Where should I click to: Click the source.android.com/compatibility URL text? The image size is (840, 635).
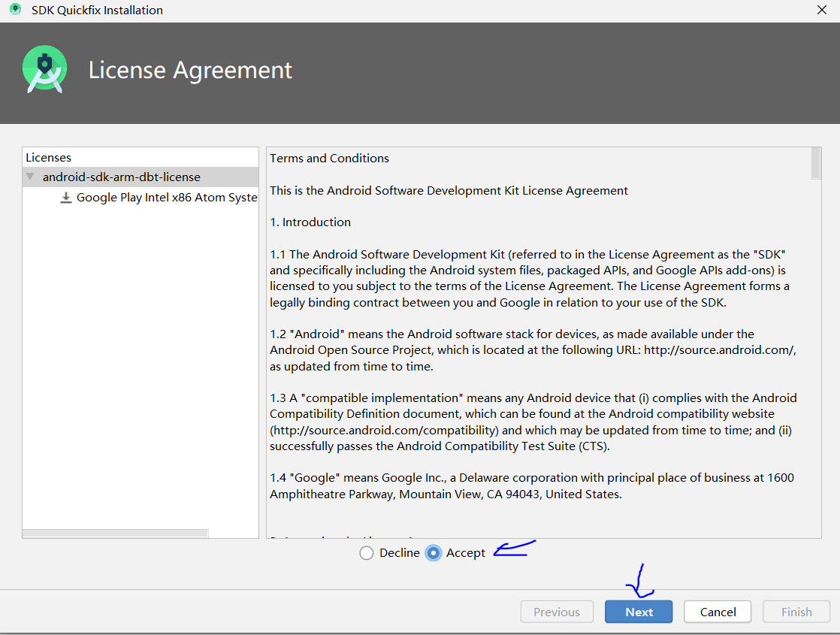tap(385, 431)
